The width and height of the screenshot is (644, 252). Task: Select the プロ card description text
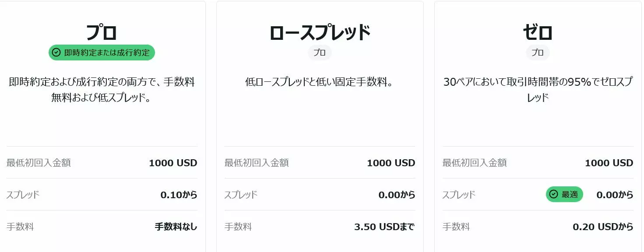pyautogui.click(x=102, y=90)
